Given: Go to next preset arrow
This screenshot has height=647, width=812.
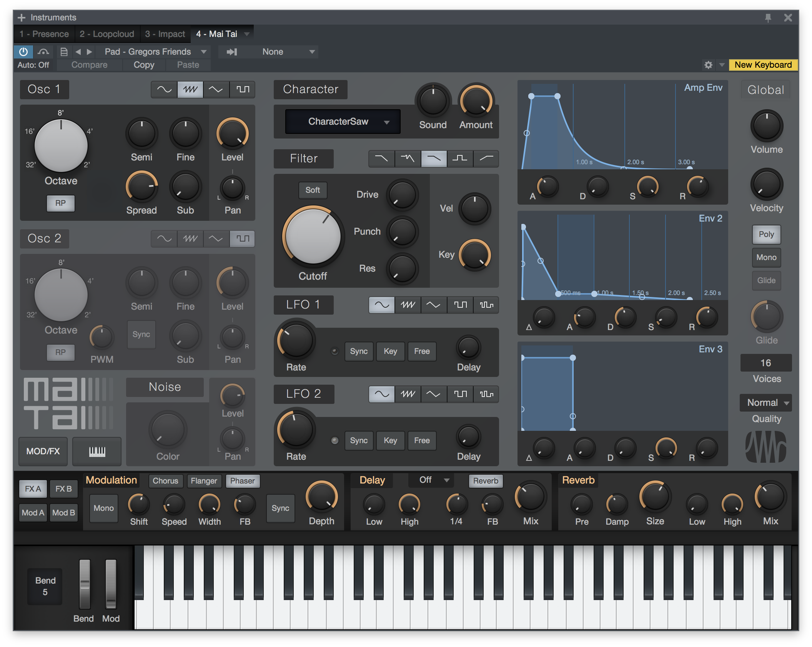Looking at the screenshot, I should click(90, 52).
